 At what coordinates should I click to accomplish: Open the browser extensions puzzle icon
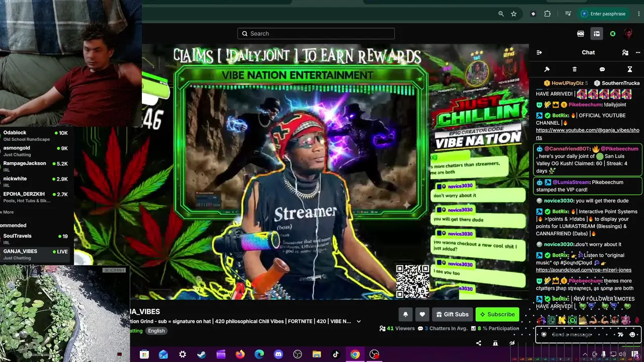[547, 14]
